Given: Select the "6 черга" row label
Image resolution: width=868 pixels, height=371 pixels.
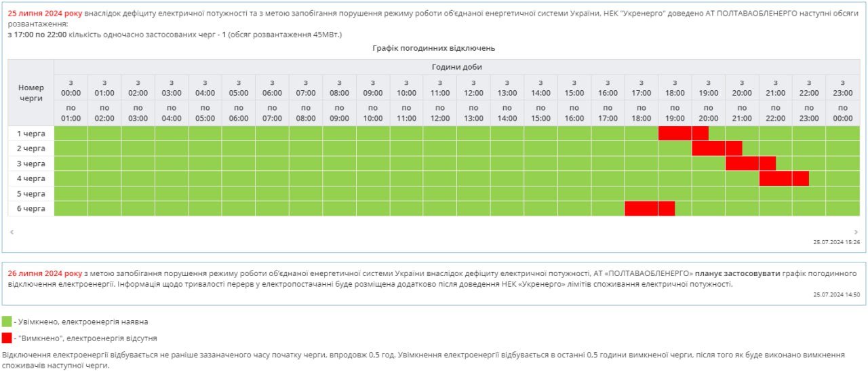Looking at the screenshot, I should tap(31, 208).
